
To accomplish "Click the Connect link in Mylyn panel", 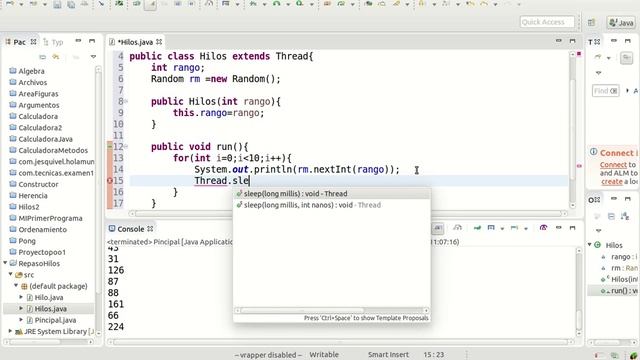I will click(x=613, y=164).
